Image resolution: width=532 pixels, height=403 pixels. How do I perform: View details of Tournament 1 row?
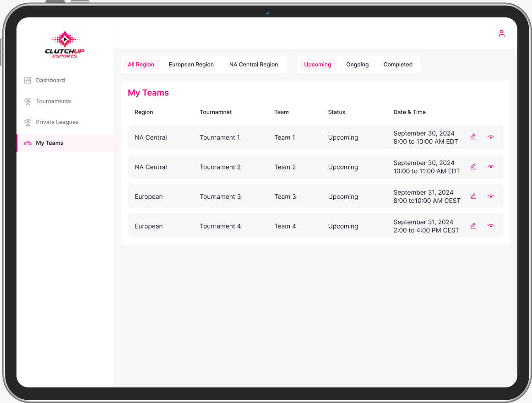tap(491, 137)
